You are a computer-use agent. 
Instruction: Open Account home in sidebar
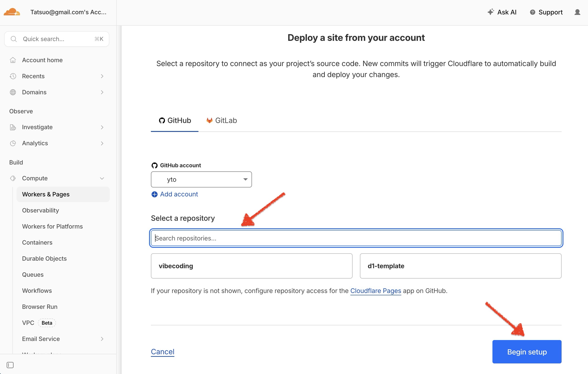[57, 60]
